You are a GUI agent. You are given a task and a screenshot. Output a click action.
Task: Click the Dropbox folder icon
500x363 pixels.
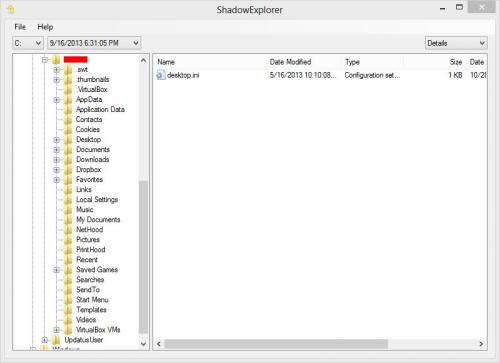point(68,170)
